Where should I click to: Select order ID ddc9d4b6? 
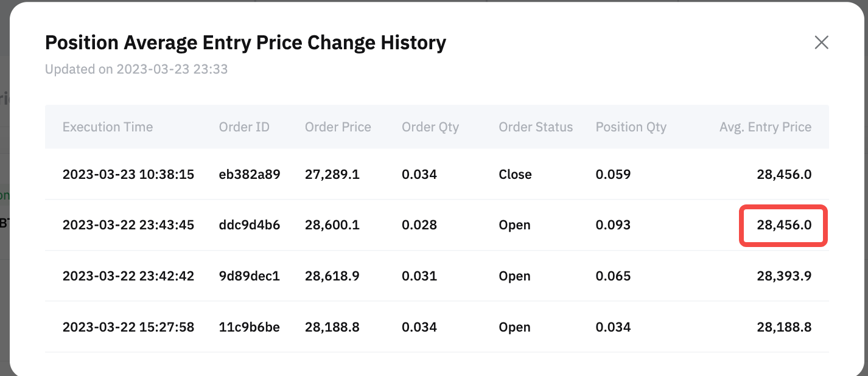click(x=250, y=225)
